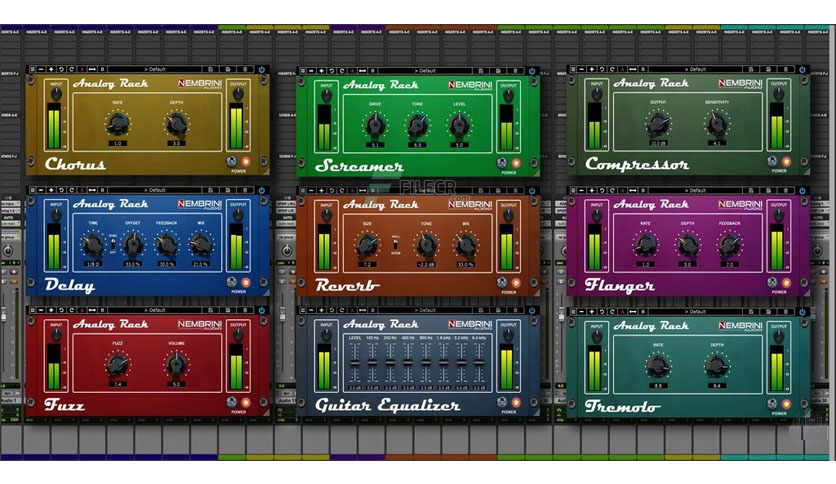This screenshot has height=484, width=836.
Task: Open the Default preset list in Fuzz
Action: tap(155, 310)
